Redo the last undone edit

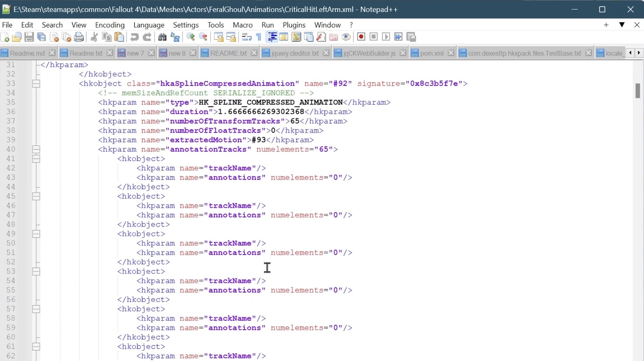pyautogui.click(x=147, y=37)
